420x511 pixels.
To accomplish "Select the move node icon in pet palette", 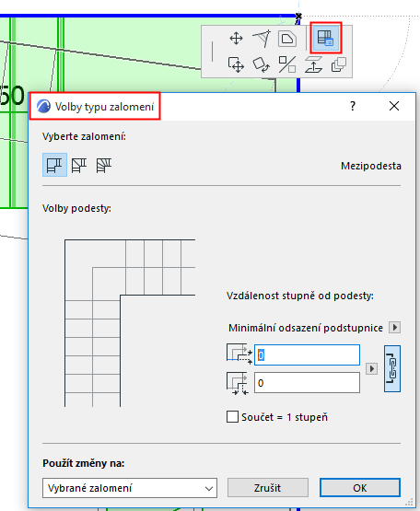I will 236,39.
